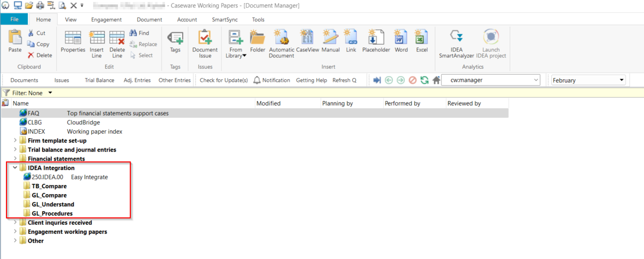
Task: Click the home icon in navigation toolbar
Action: 436,80
